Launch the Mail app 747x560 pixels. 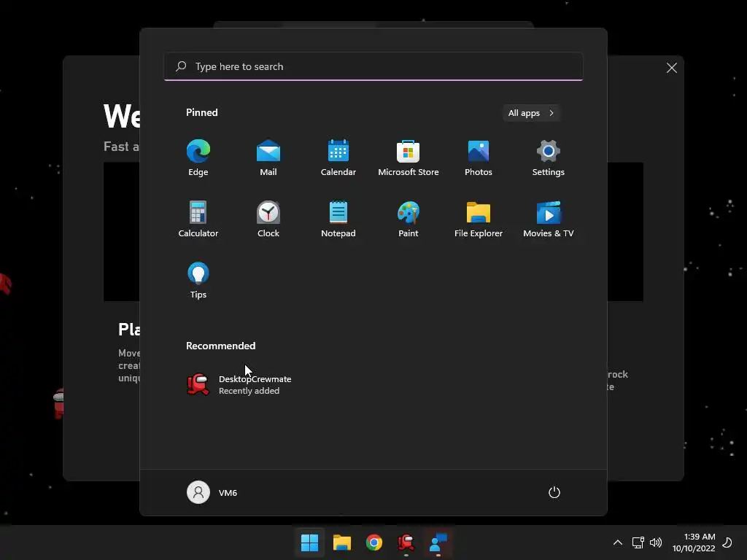(x=268, y=157)
